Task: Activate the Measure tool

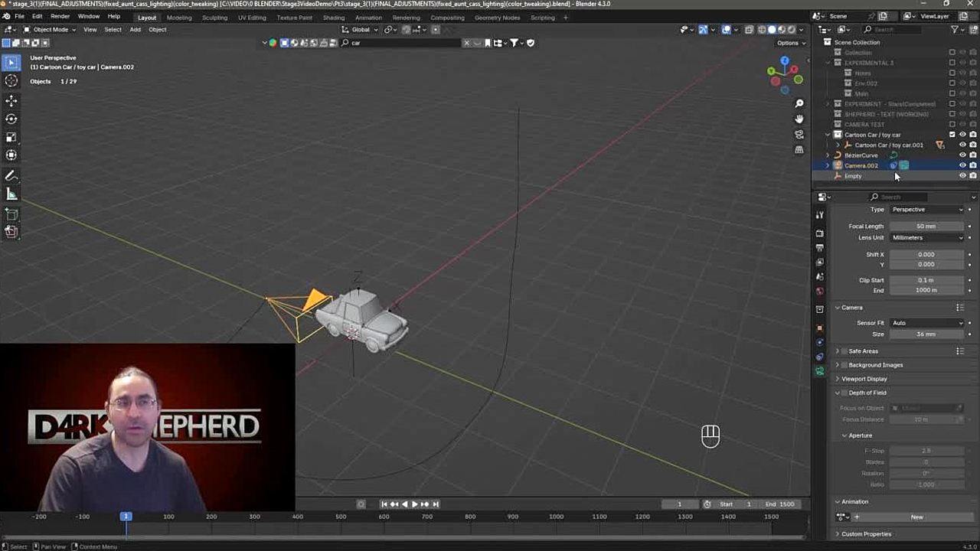Action: click(11, 194)
